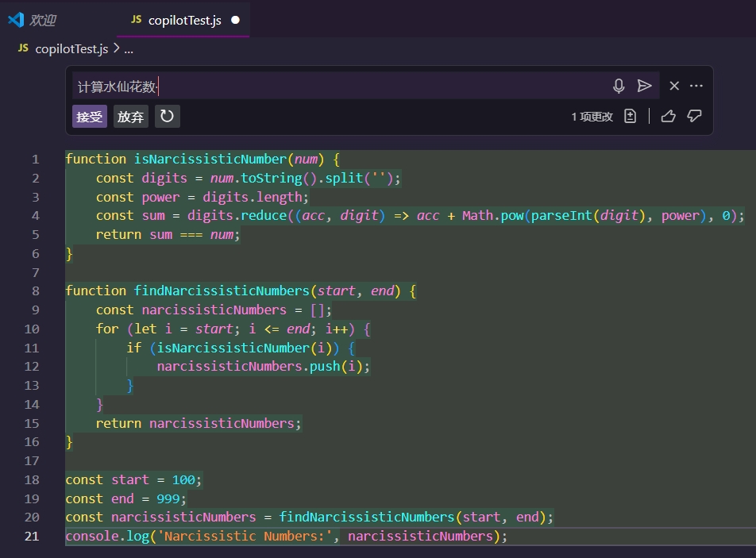Click the unsaved dot on the copilotTest.js tab
The height and width of the screenshot is (558, 756).
click(235, 20)
